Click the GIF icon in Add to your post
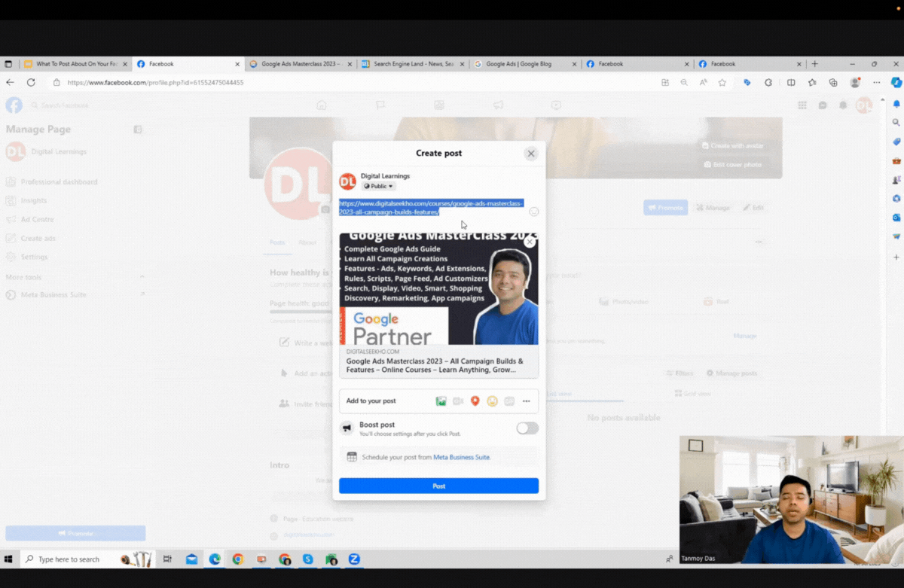 pos(509,401)
